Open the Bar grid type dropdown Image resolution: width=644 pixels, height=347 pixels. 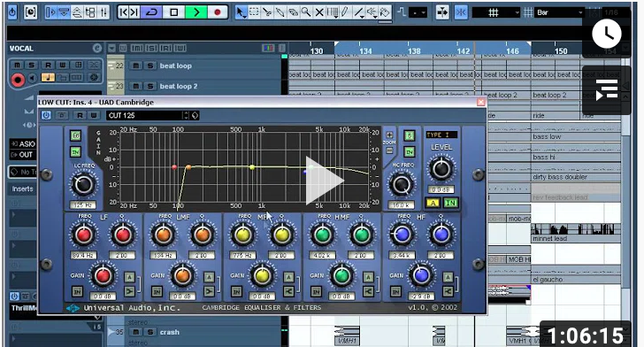[x=559, y=12]
